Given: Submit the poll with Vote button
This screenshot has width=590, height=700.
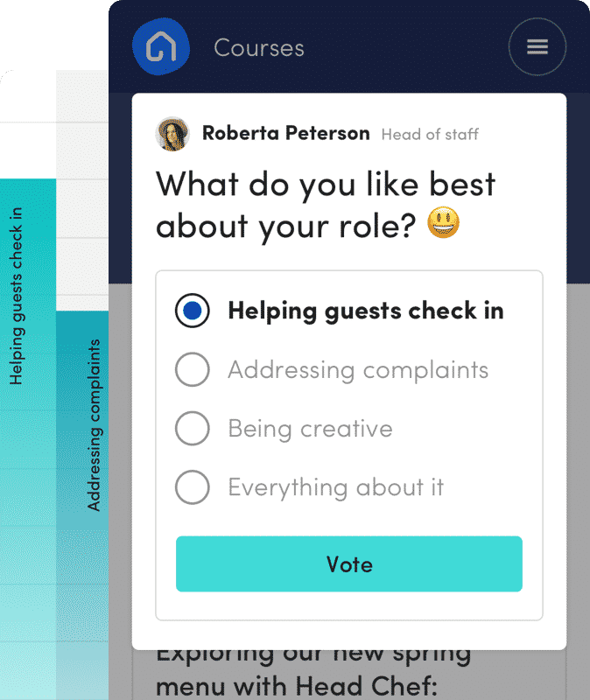Looking at the screenshot, I should pos(349,563).
